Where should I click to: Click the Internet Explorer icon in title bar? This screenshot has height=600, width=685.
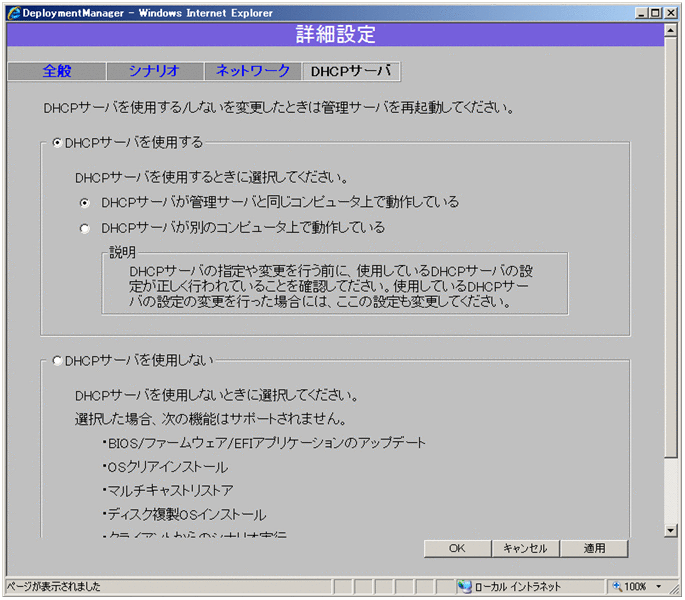14,13
